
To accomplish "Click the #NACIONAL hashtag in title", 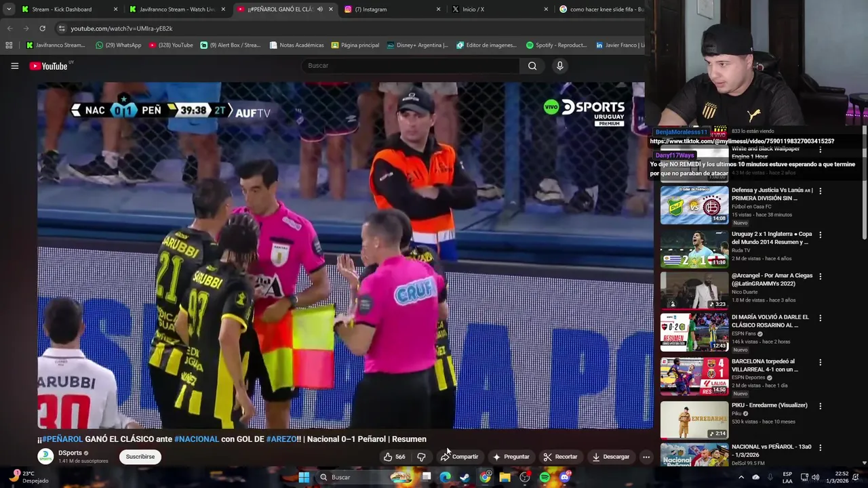I will point(197,439).
